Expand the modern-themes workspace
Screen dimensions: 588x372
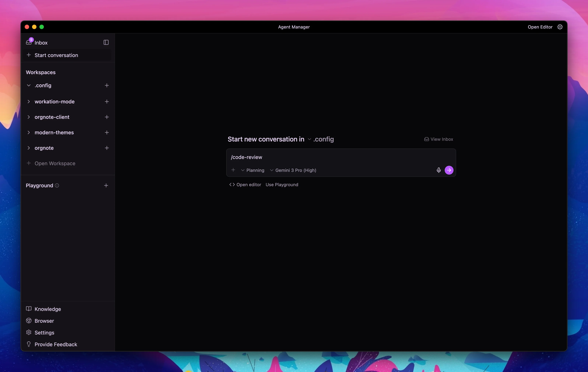(x=29, y=132)
